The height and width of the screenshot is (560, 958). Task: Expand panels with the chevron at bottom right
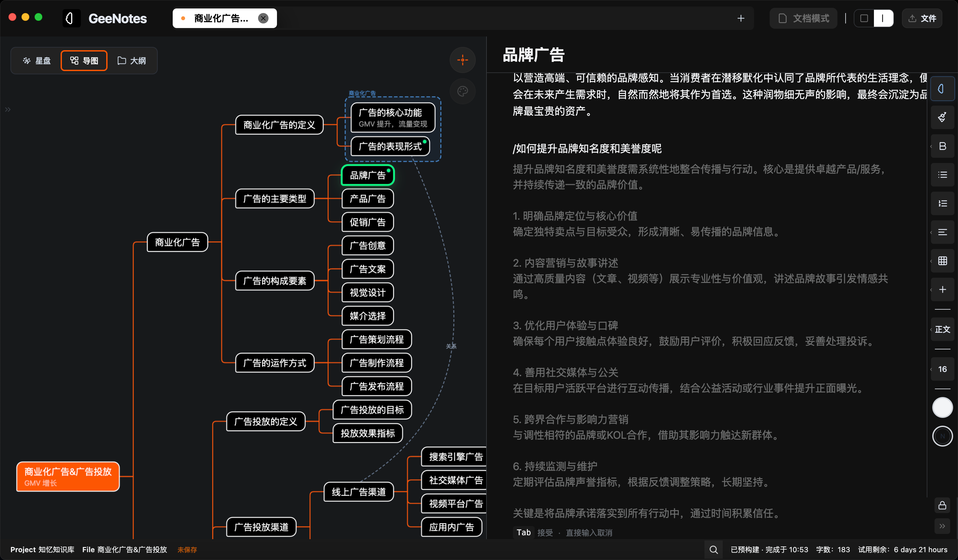pos(942,526)
